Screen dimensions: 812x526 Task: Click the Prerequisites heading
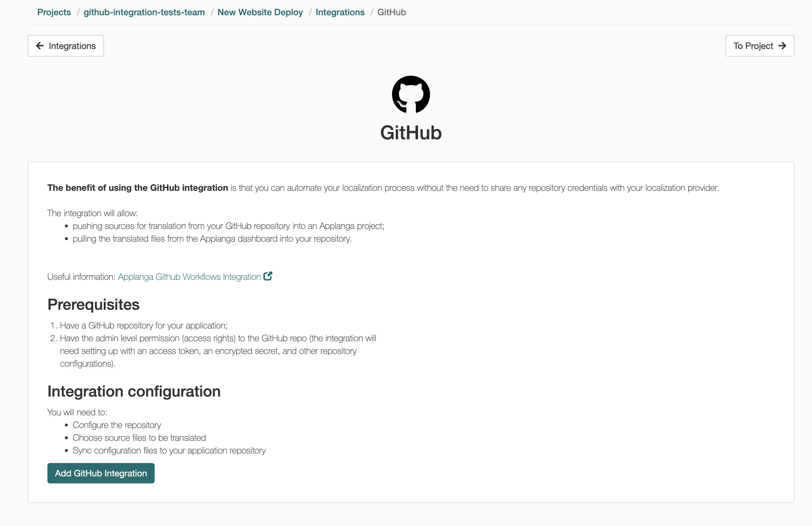tap(94, 304)
